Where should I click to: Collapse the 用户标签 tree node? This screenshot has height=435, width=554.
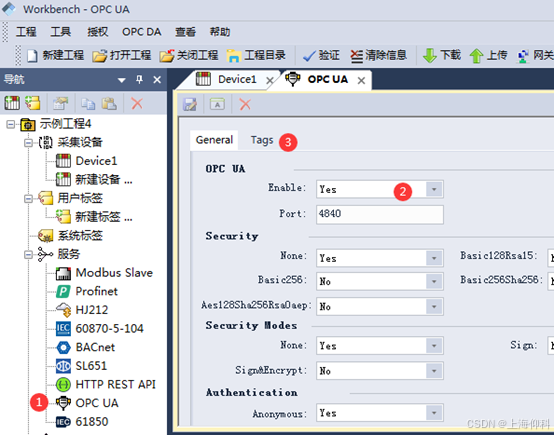tap(28, 199)
